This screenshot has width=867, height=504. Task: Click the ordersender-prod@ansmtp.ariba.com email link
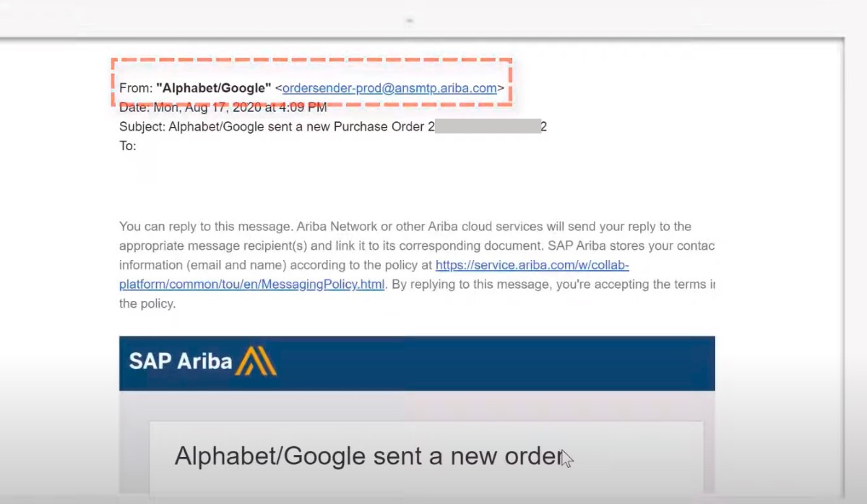(389, 88)
